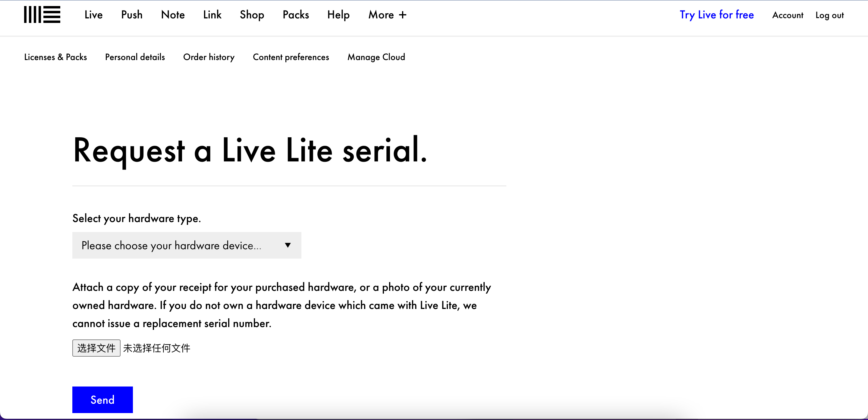Expand the More + menu
868x420 pixels.
click(388, 15)
